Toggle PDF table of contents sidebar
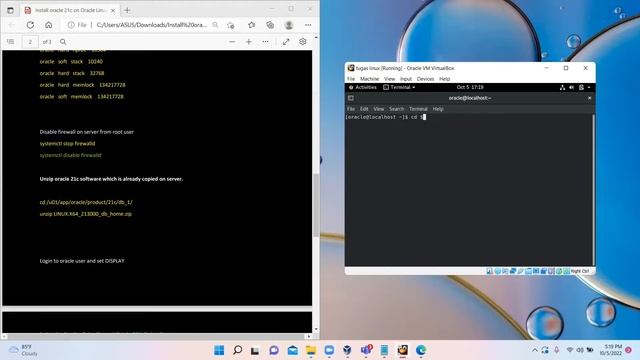The image size is (640, 360). click(11, 42)
